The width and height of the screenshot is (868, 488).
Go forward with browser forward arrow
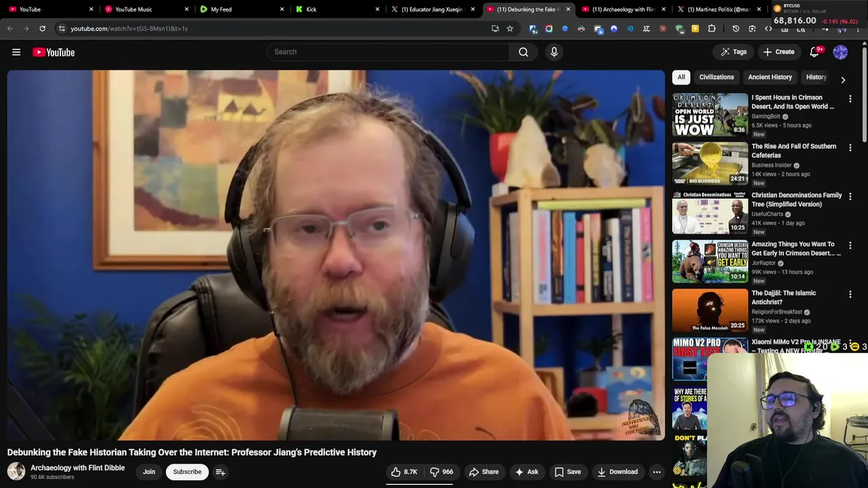coord(26,28)
